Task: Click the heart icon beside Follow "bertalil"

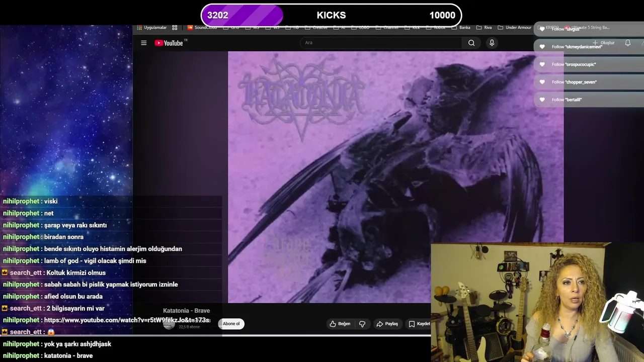Action: point(542,100)
